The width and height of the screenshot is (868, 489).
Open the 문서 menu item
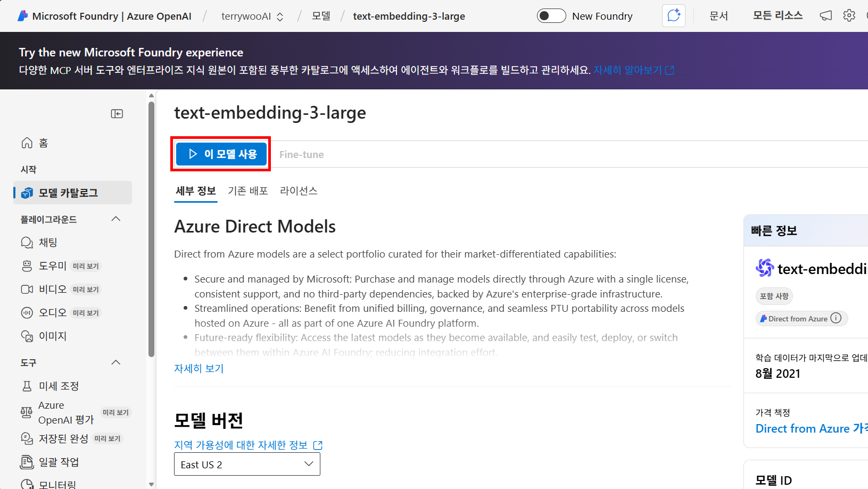[718, 16]
